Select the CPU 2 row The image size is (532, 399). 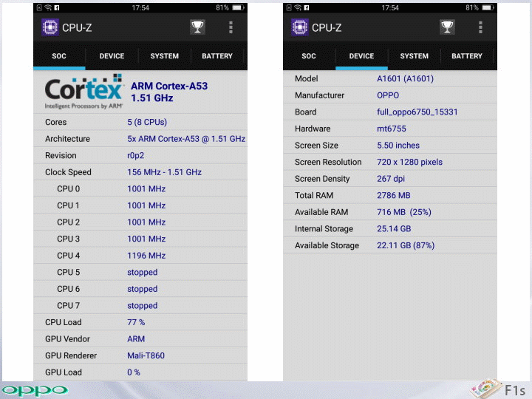click(x=140, y=222)
